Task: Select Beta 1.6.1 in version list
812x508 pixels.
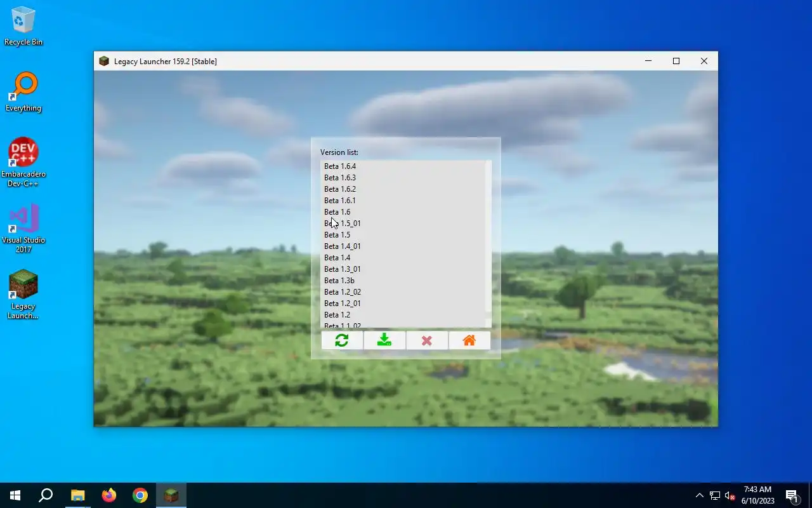Action: [403, 201]
